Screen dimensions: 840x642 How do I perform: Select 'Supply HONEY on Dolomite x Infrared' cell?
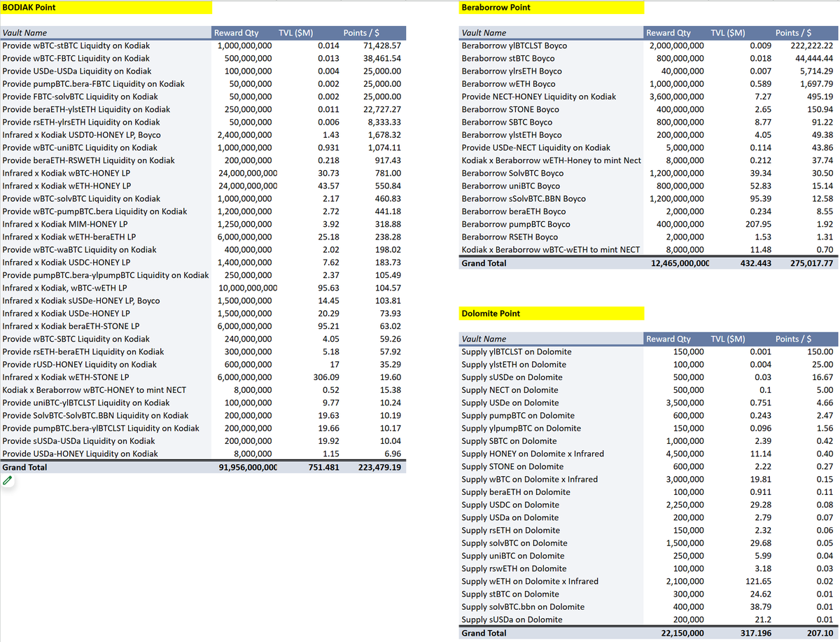[533, 454]
